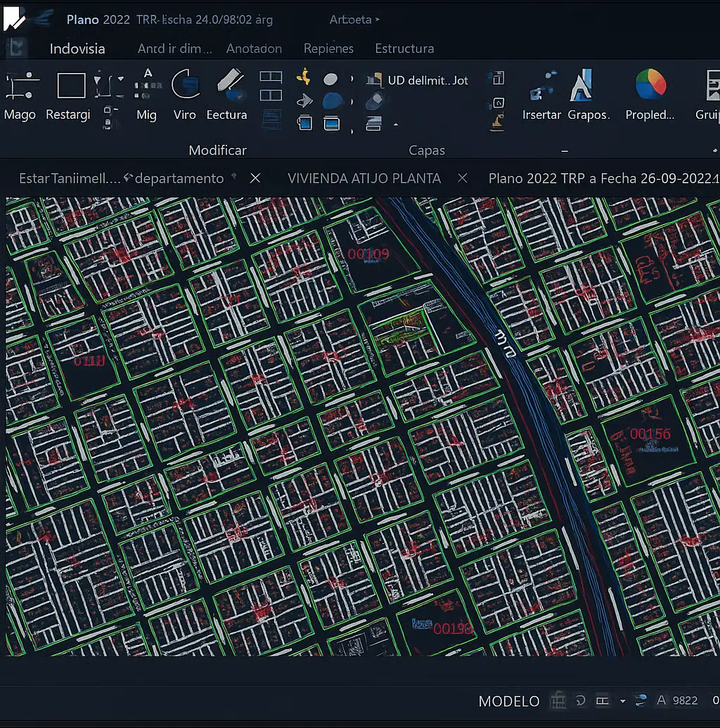Click the small square with circle icon near Irsertar

(498, 103)
